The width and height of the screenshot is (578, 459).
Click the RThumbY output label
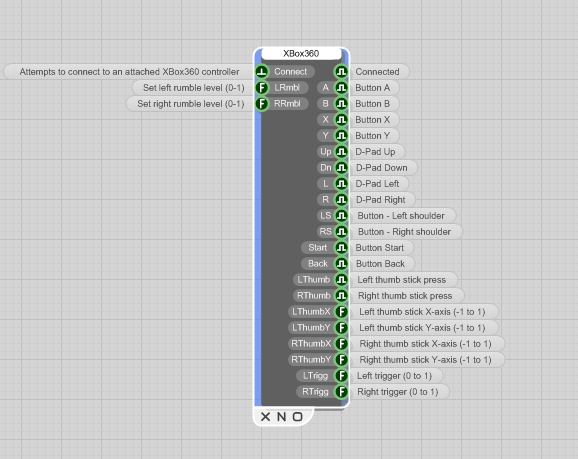(311, 359)
